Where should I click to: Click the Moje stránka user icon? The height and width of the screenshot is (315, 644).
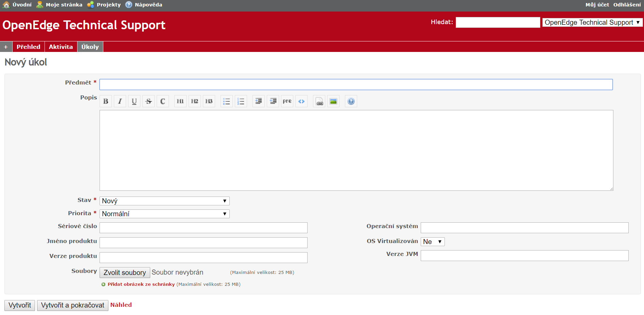click(x=40, y=4)
